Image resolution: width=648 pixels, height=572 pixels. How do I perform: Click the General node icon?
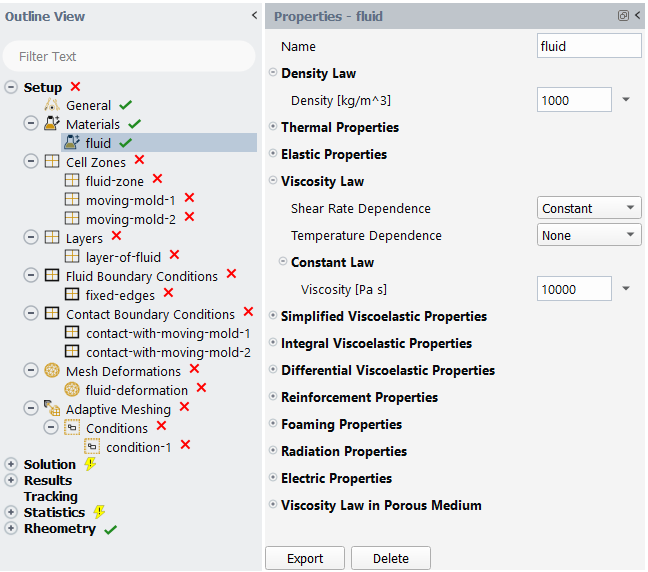(52, 106)
